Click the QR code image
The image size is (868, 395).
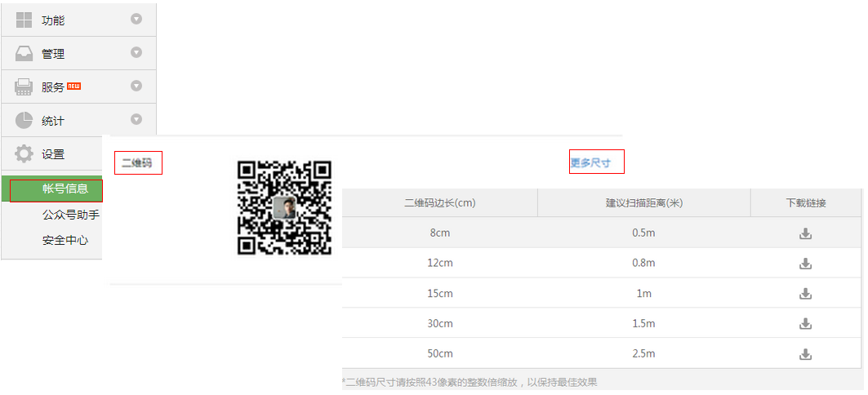(x=284, y=207)
